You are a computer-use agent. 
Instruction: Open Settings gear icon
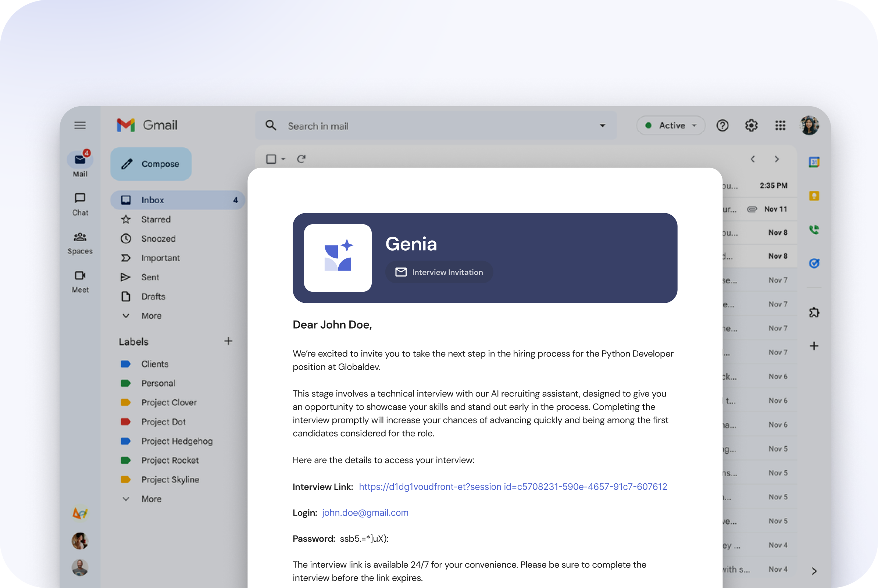751,125
